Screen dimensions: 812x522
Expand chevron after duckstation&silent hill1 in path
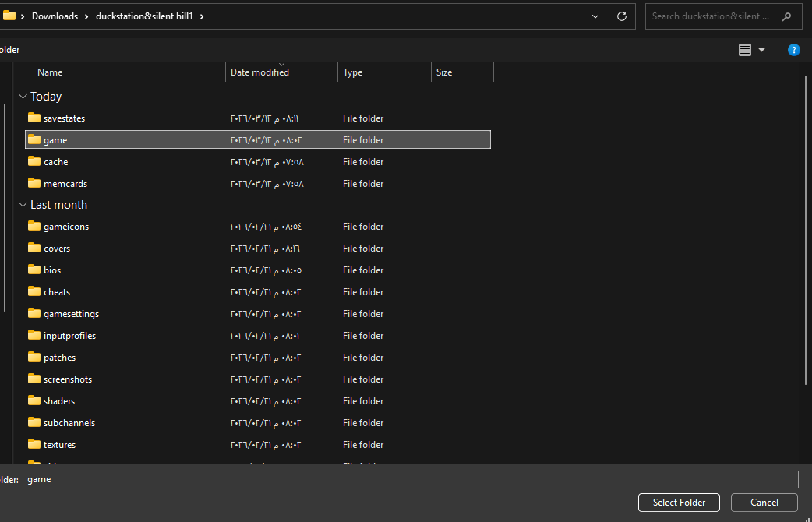202,16
